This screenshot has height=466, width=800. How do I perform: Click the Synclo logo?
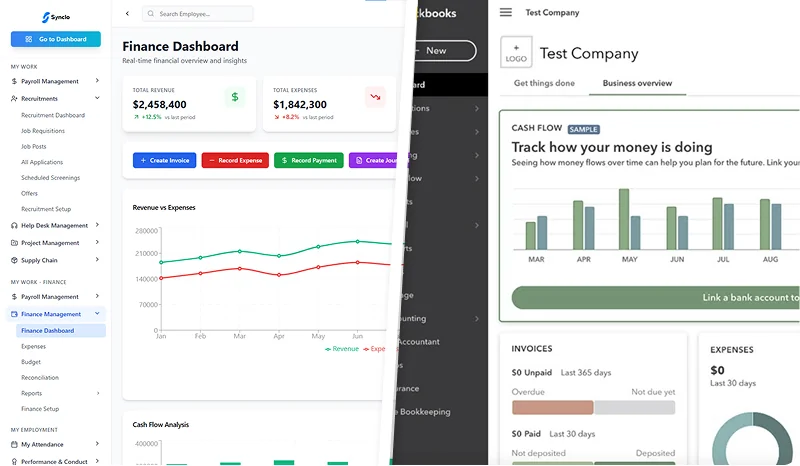pos(56,17)
